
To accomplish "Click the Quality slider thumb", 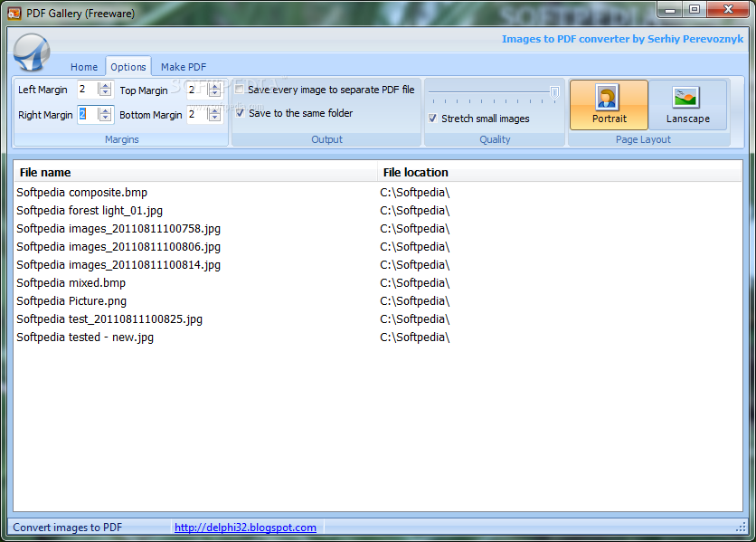I will click(x=554, y=92).
